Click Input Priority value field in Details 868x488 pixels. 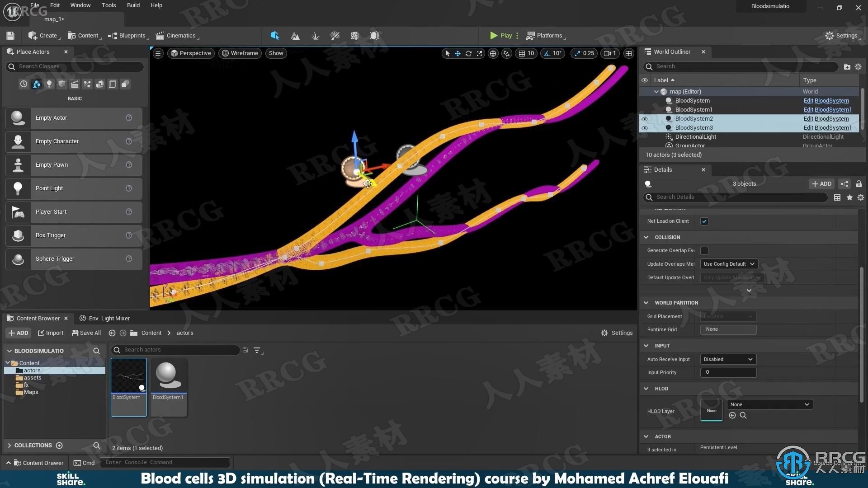(727, 372)
